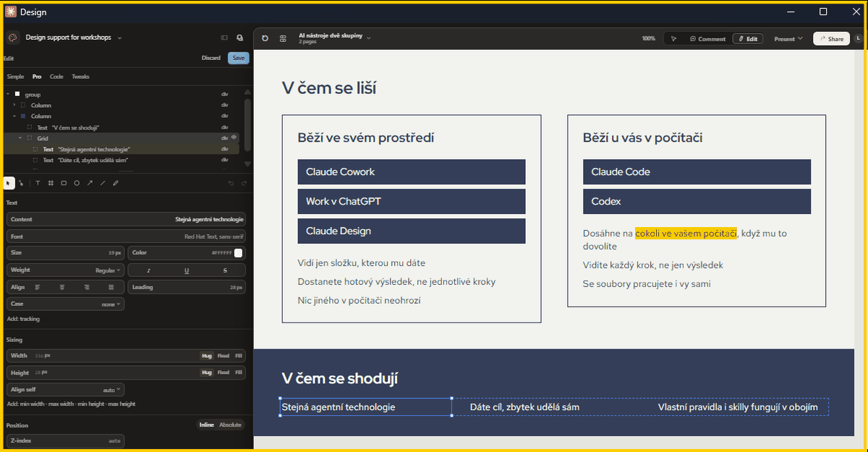Screen dimensions: 868x452
Task: Click the Redo arrow icon
Action: [x=243, y=184]
